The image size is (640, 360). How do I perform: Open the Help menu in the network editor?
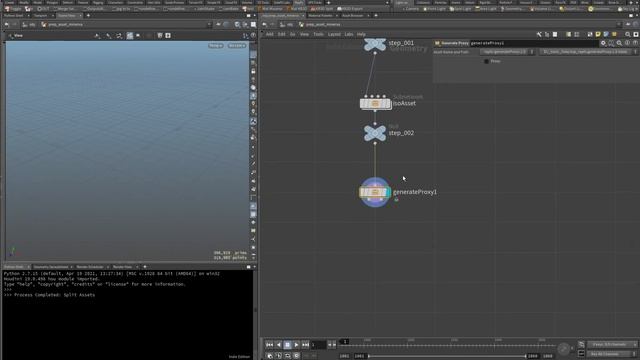(361, 35)
